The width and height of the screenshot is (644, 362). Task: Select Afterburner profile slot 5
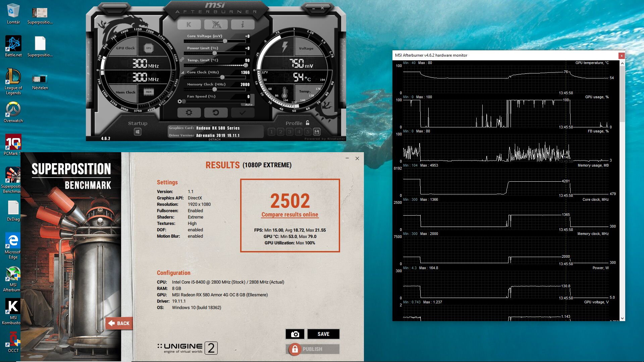[308, 132]
